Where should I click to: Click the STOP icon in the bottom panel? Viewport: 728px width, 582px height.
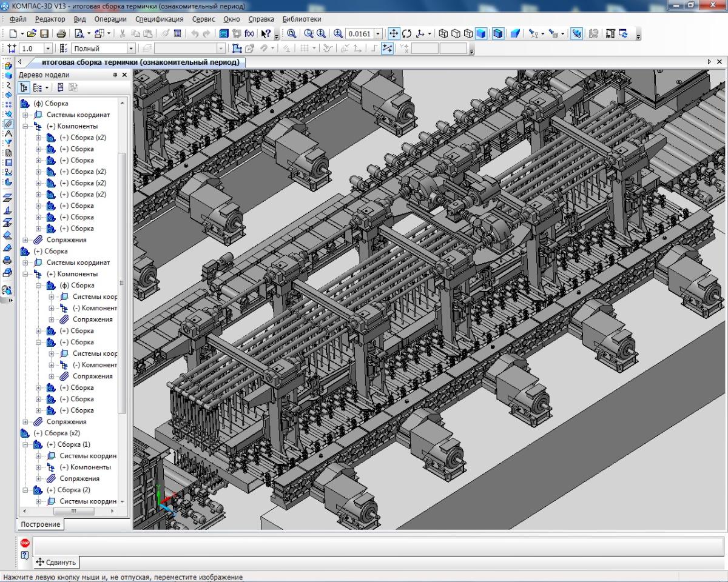25,543
